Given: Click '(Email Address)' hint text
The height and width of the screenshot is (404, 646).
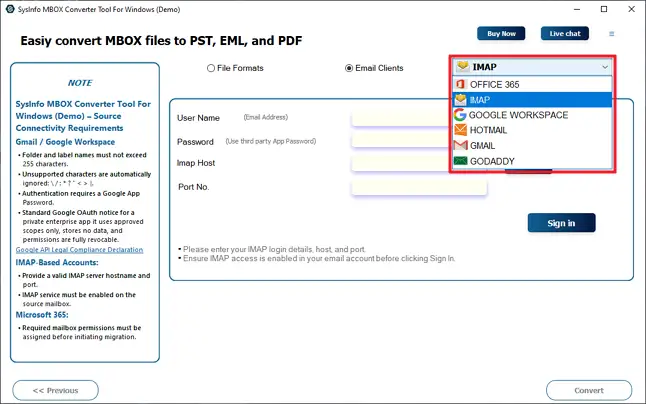Looking at the screenshot, I should click(x=266, y=117).
